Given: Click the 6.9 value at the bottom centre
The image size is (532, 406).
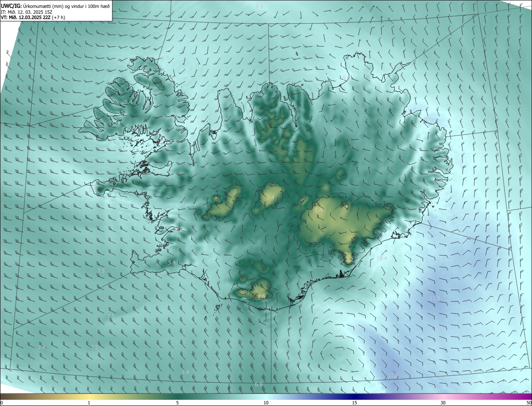Looking at the screenshot, I should pos(259,384).
